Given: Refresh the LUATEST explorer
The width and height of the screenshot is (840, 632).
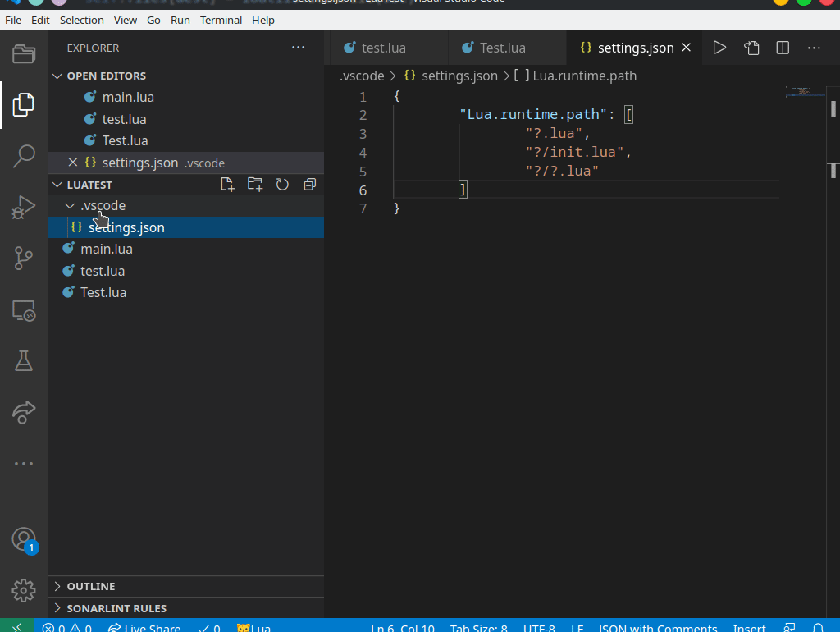Looking at the screenshot, I should [282, 185].
